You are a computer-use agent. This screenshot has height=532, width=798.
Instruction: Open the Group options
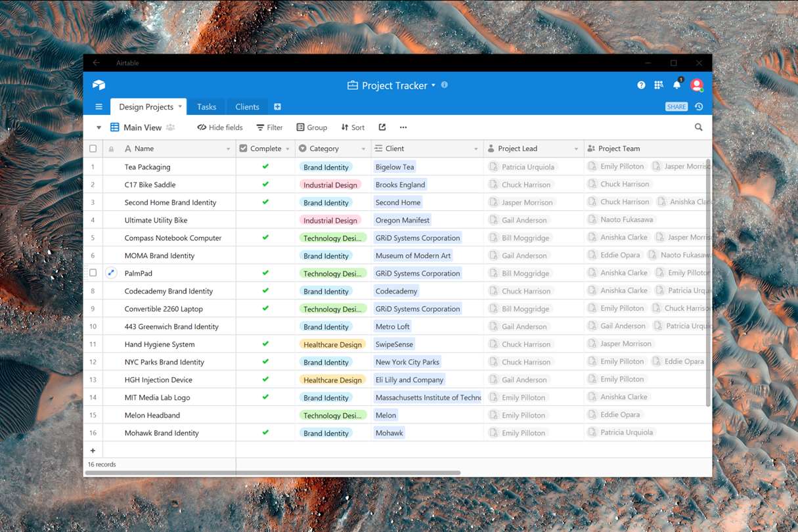tap(311, 127)
